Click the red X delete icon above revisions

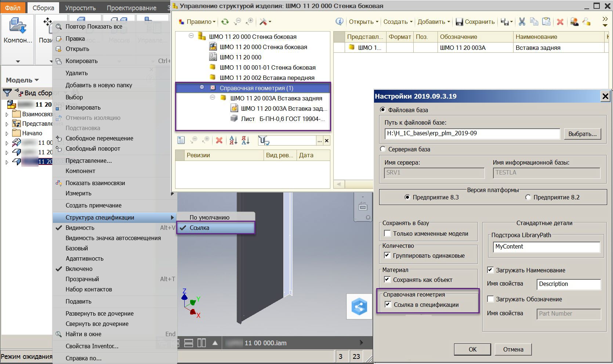pyautogui.click(x=219, y=140)
